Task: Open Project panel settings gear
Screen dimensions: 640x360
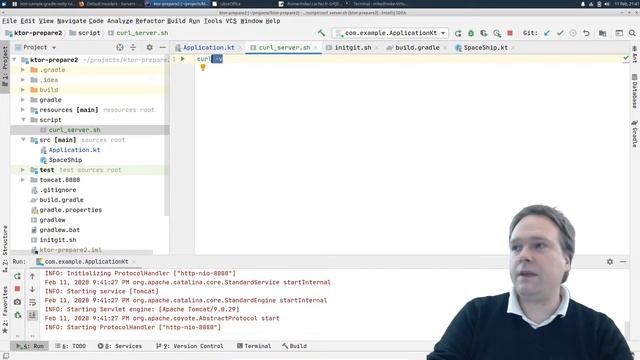Action: [x=149, y=47]
